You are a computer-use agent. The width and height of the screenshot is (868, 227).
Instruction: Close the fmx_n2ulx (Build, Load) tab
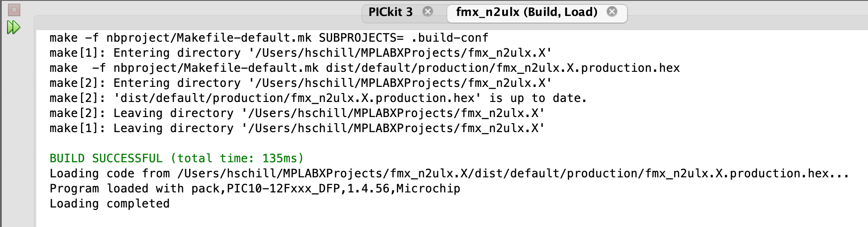pyautogui.click(x=612, y=12)
